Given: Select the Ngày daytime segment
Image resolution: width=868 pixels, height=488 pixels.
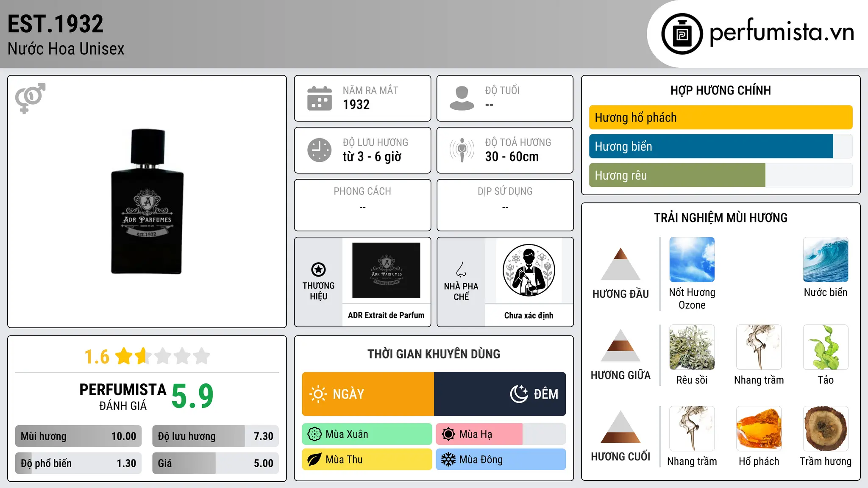Looking at the screenshot, I should coord(368,394).
